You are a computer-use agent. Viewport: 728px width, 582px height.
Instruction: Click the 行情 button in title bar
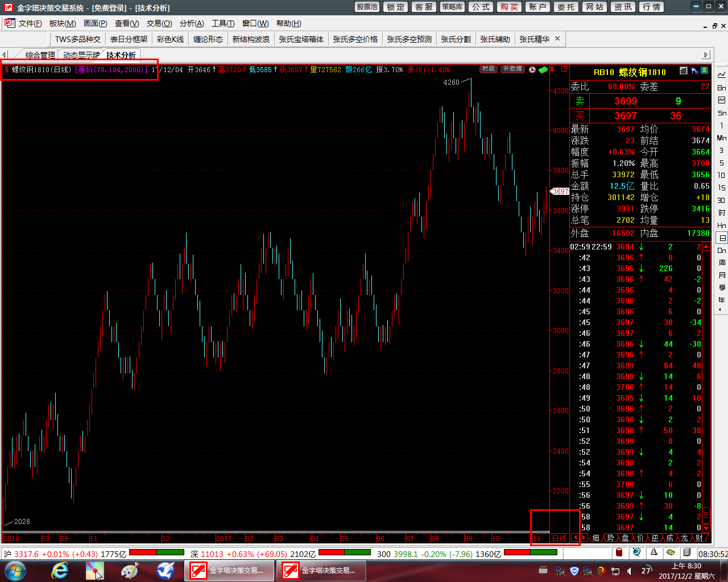tap(651, 7)
